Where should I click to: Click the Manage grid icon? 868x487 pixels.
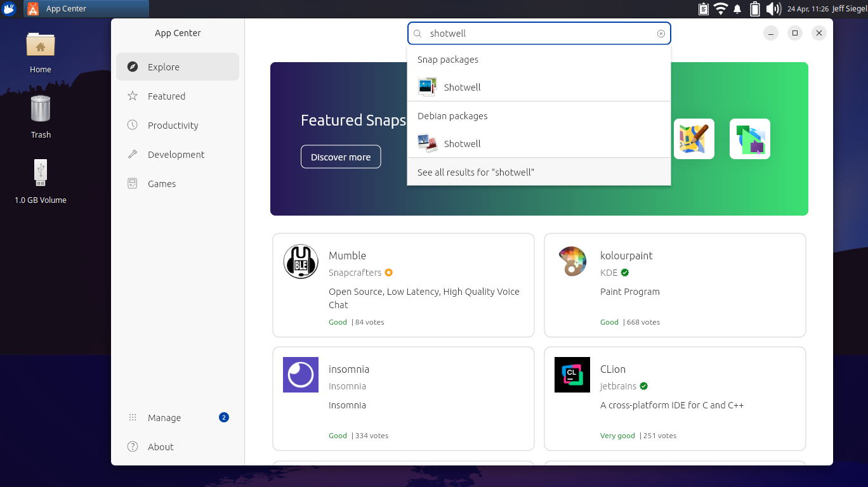click(133, 417)
